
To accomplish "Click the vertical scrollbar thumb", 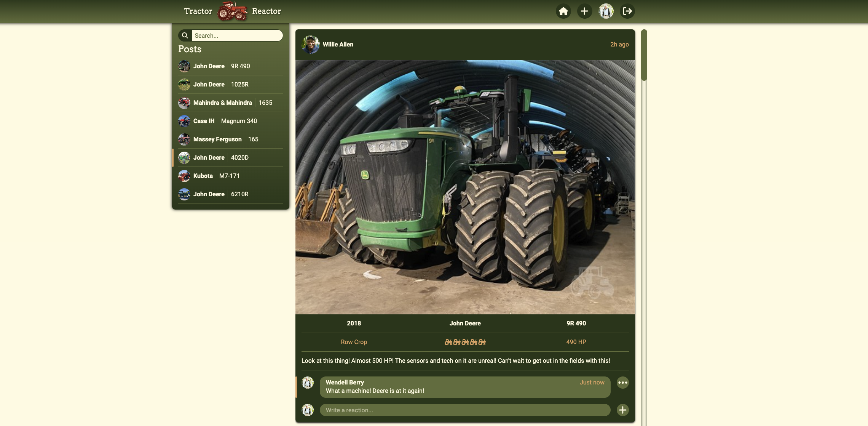I will 644,55.
